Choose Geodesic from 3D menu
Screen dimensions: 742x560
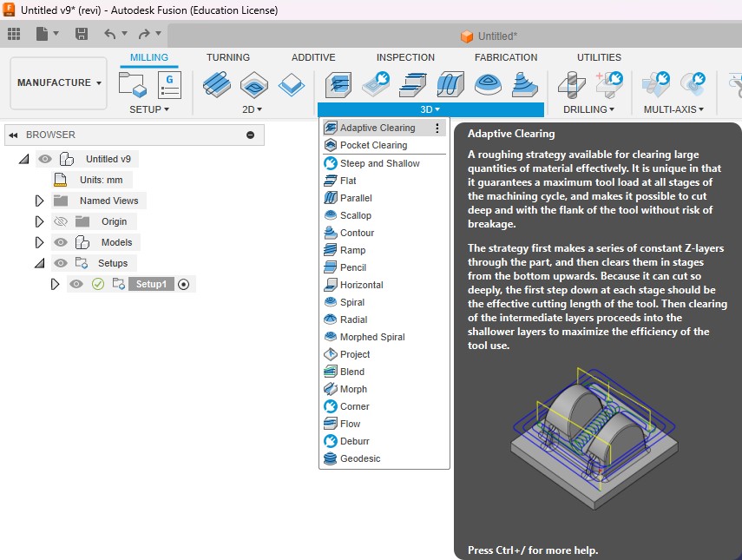384,458
